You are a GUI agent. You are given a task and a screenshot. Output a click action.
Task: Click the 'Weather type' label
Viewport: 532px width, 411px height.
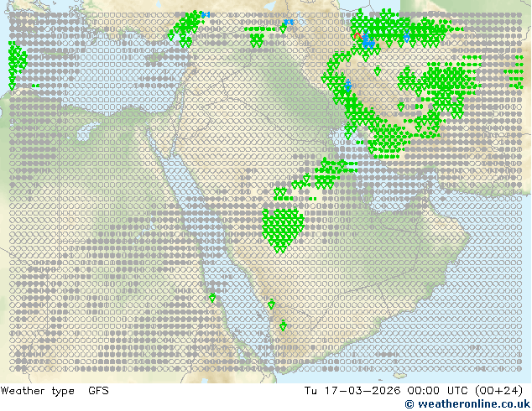tap(37, 391)
